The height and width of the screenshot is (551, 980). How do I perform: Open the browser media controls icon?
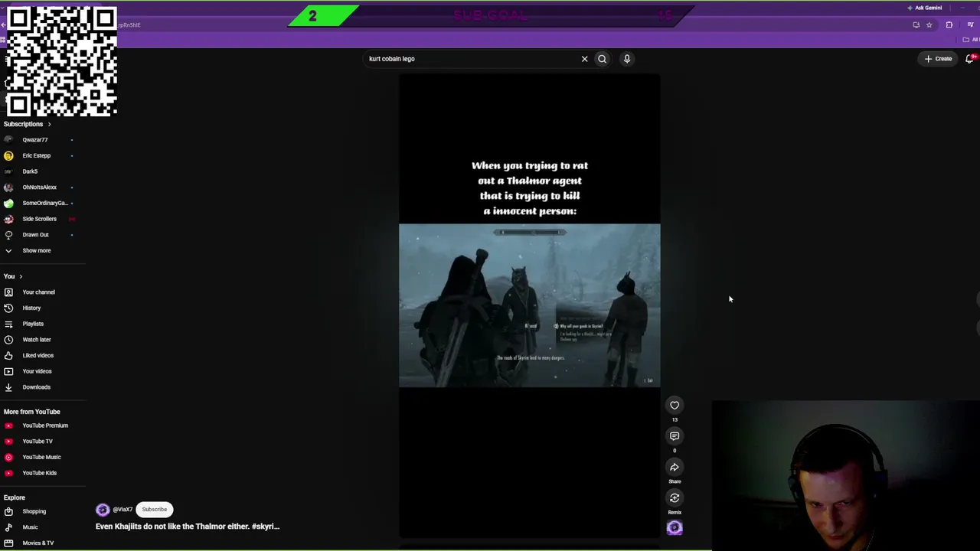(x=970, y=25)
